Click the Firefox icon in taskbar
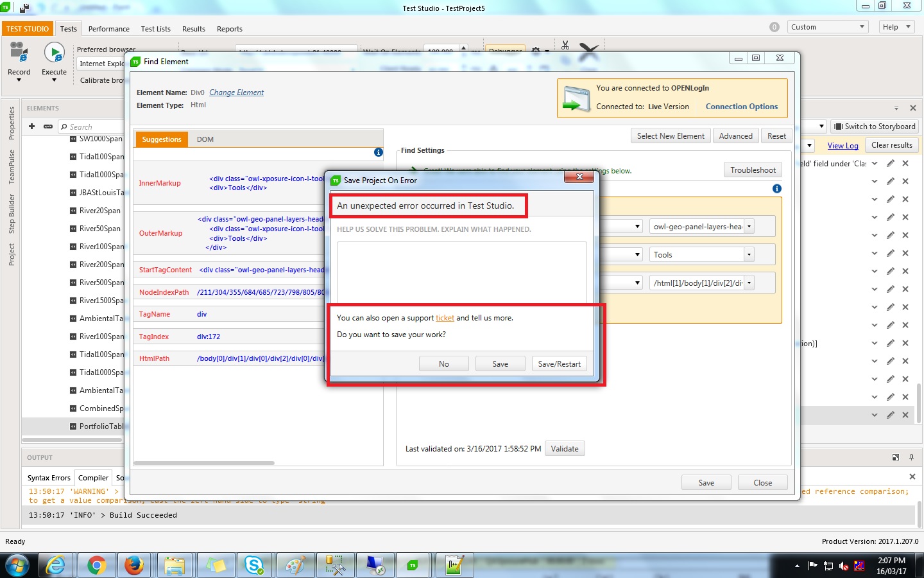 click(134, 565)
